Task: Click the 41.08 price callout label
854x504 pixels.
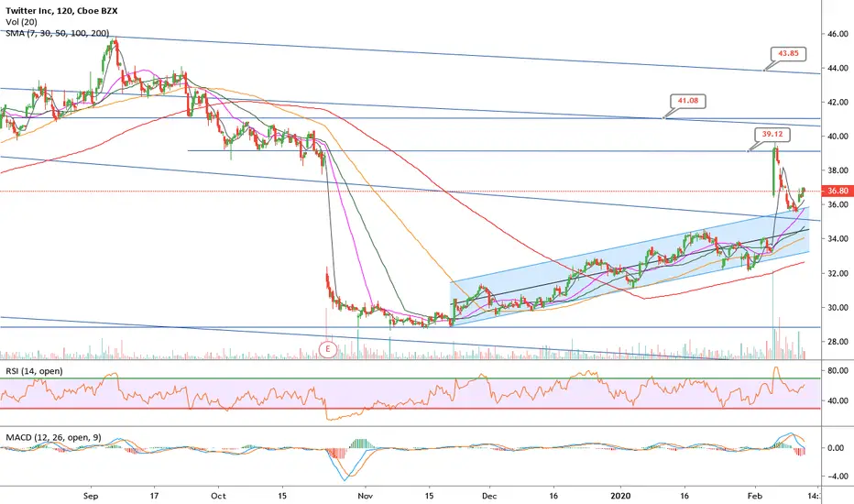Action: pyautogui.click(x=688, y=101)
